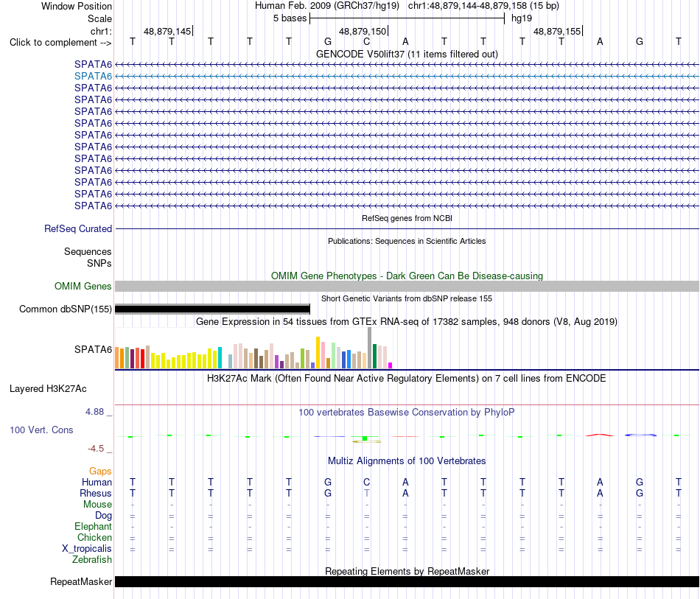The image size is (700, 599).
Task: Click the 'GENCODE V50lift37 (11 items filtered out)' title
Action: pos(407,54)
